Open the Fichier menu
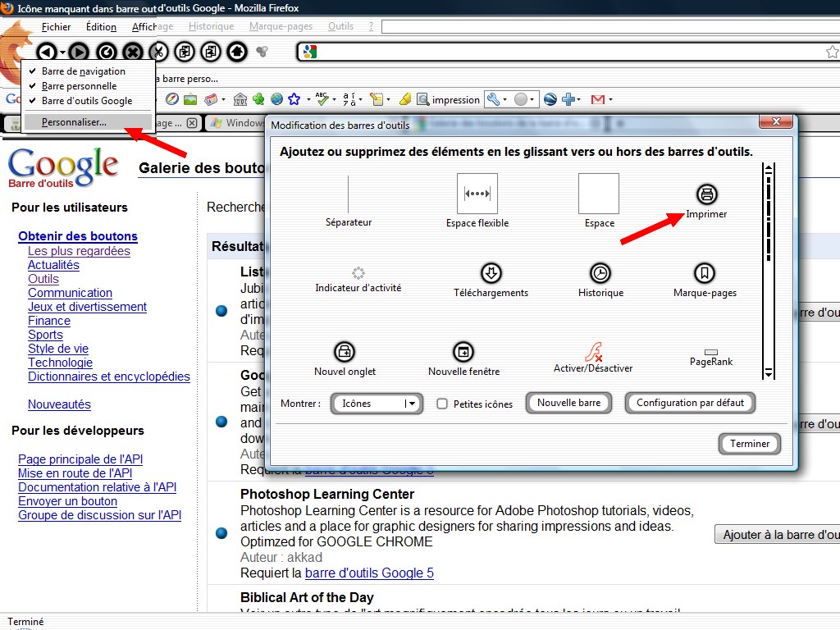This screenshot has height=630, width=840. pos(56,26)
